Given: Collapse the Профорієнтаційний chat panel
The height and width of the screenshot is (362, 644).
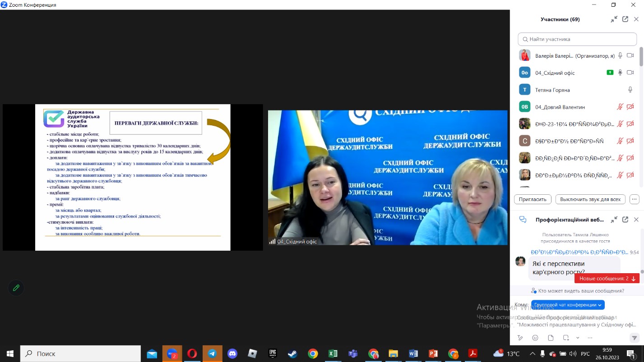Looking at the screenshot, I should [614, 220].
